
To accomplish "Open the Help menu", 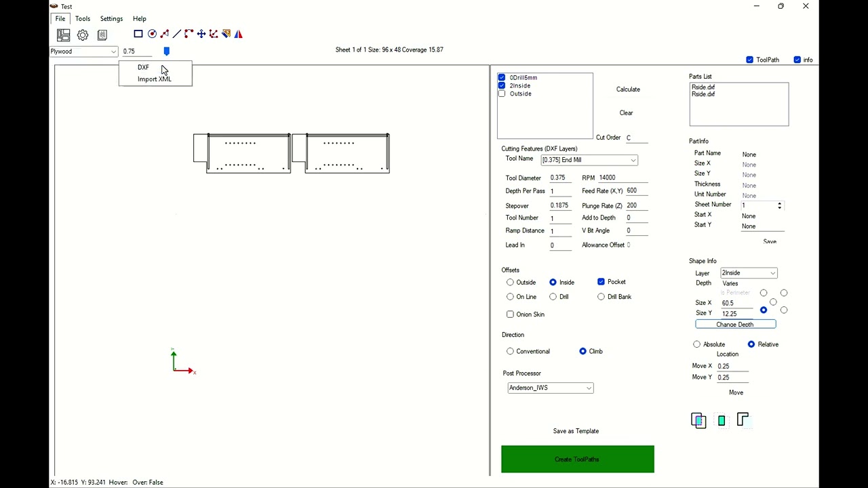I will click(140, 19).
